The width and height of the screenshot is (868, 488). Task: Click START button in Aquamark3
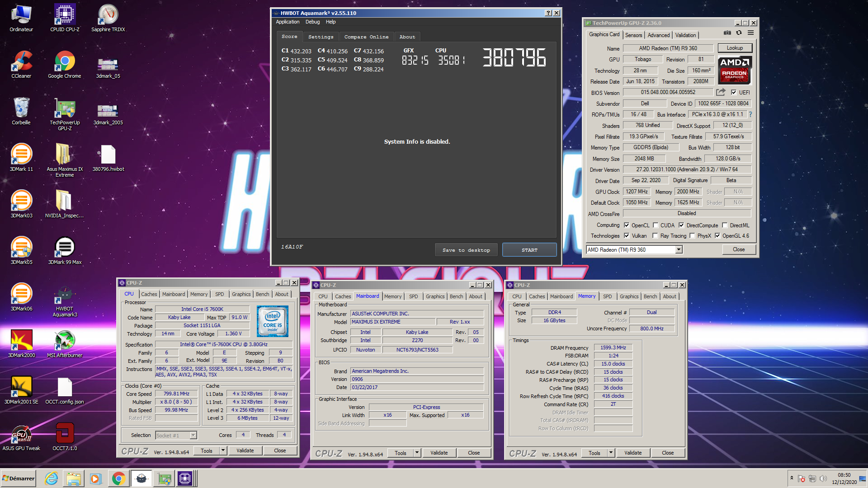[529, 250]
